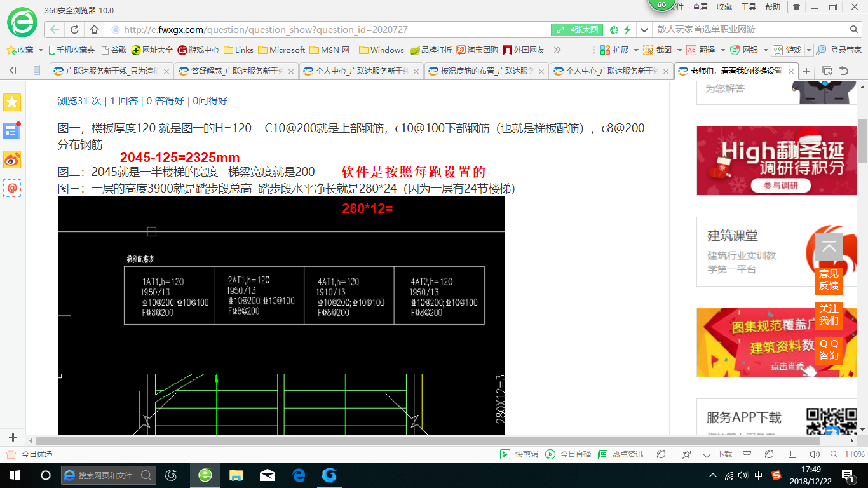Open the 网址大全 bookmark
868x488 pixels.
(x=152, y=50)
